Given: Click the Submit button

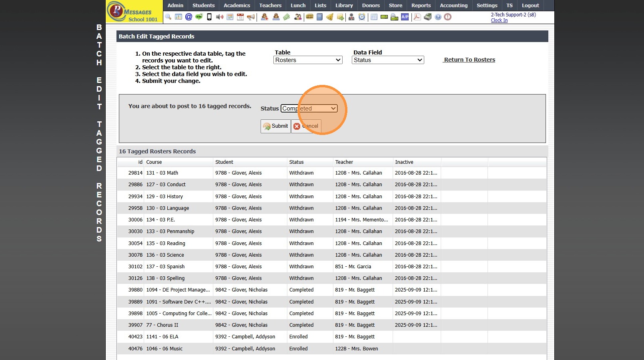Looking at the screenshot, I should (275, 126).
